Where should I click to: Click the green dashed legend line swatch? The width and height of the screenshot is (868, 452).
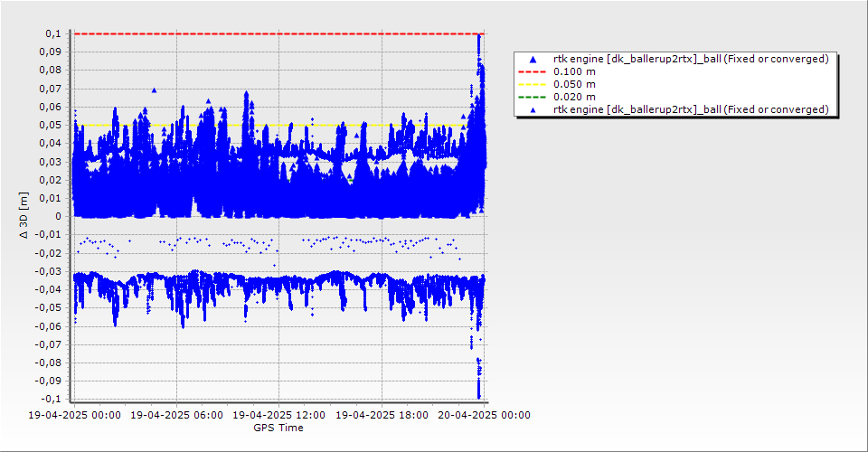[532, 97]
